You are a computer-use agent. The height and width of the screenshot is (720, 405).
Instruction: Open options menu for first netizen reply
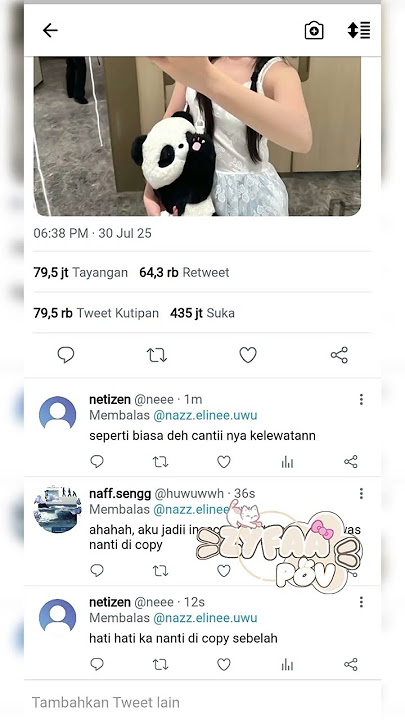pyautogui.click(x=361, y=399)
